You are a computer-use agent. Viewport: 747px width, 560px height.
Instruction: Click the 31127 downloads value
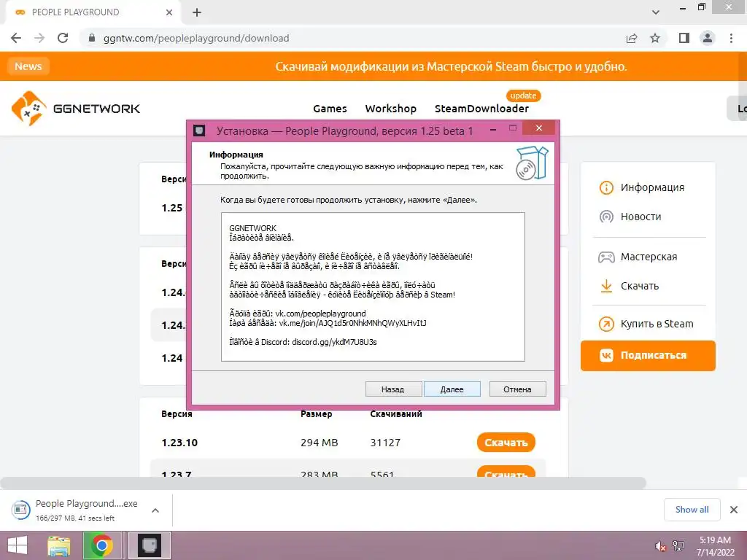(385, 443)
